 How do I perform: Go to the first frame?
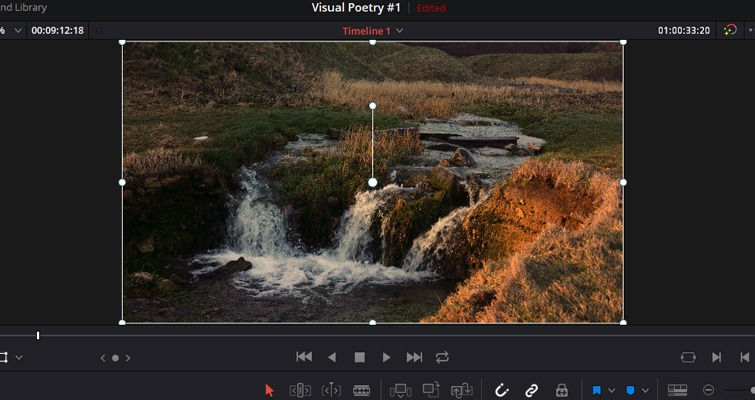[304, 357]
